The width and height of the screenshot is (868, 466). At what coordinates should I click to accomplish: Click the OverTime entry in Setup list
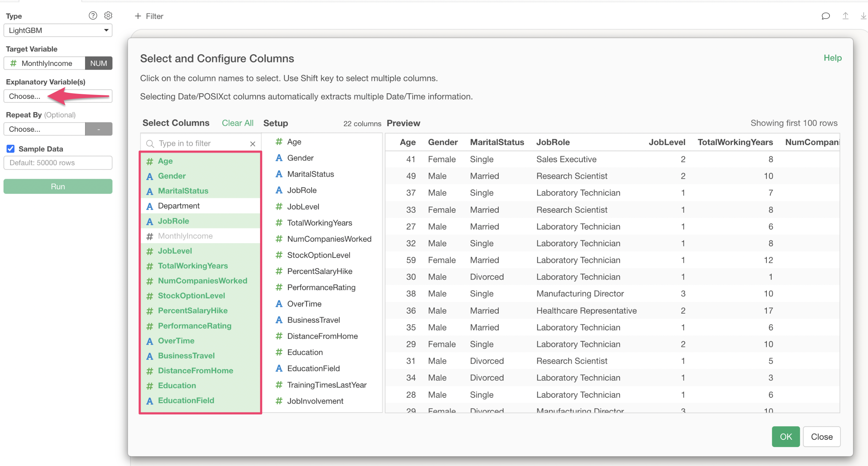pyautogui.click(x=304, y=304)
